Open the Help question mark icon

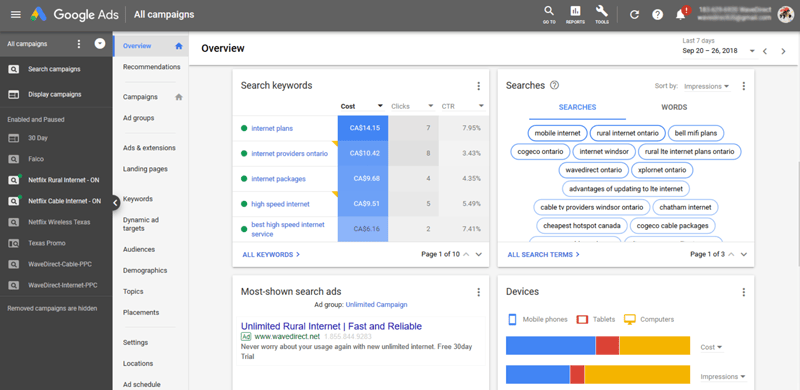(x=658, y=14)
